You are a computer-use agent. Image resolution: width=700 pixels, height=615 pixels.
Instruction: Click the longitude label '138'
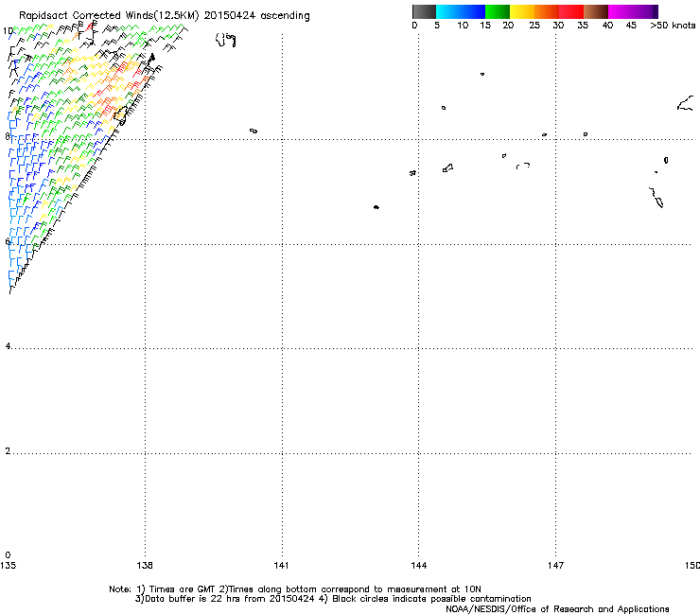[145, 566]
